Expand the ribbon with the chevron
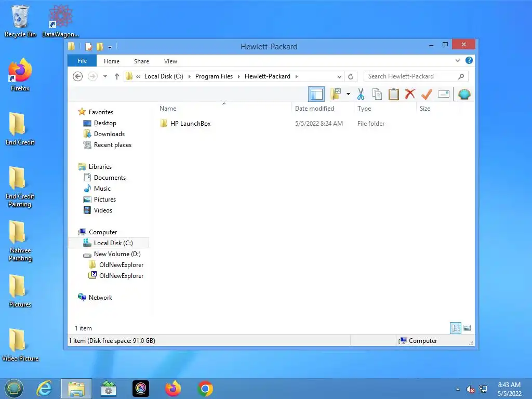 point(457,60)
